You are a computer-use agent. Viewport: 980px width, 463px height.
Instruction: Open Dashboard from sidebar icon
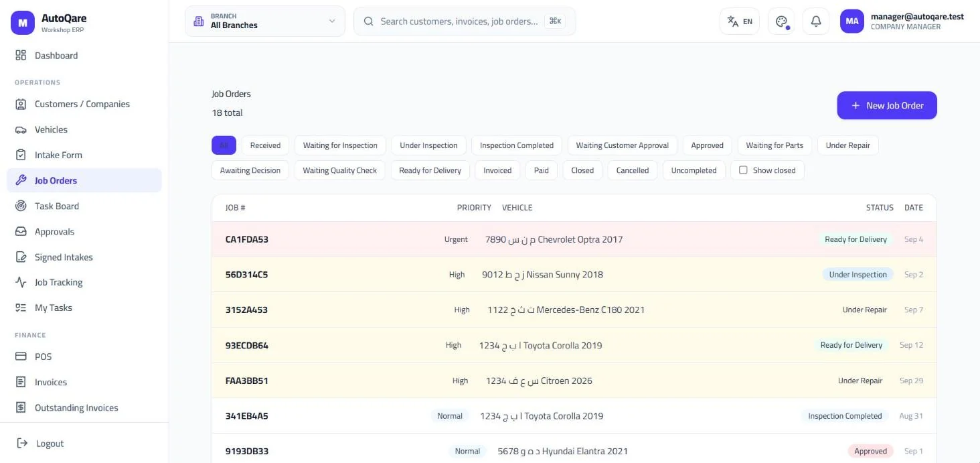tap(21, 56)
